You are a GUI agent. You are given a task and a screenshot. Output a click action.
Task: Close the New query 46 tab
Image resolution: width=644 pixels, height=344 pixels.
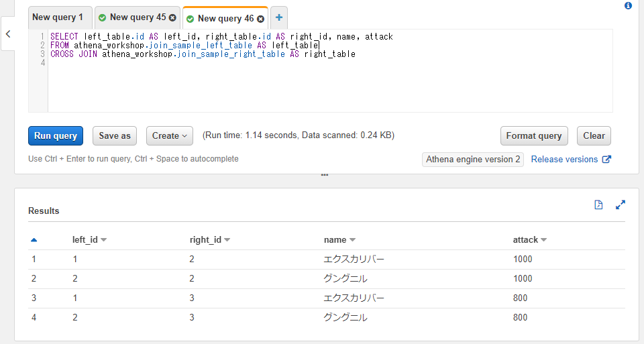[x=260, y=19]
